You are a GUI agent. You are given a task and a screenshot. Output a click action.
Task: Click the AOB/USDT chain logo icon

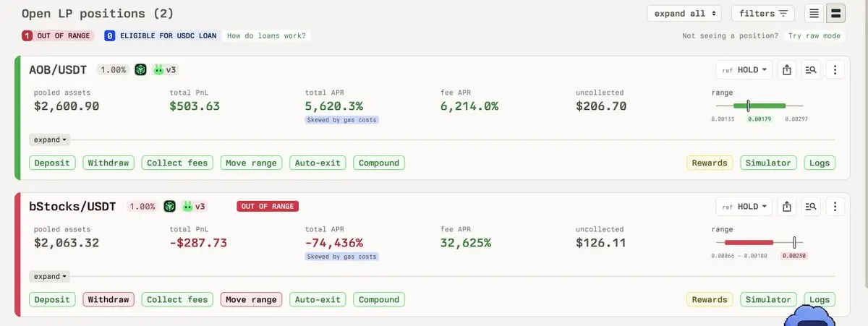click(140, 69)
